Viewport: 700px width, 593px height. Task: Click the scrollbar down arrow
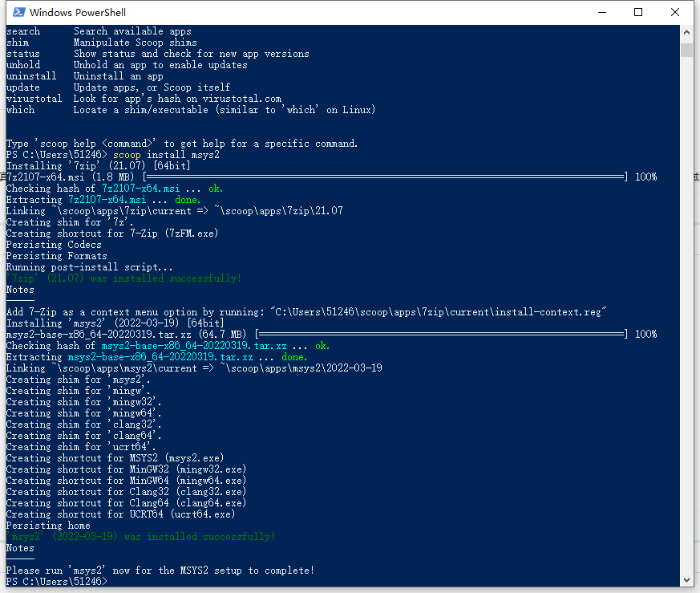pos(686,580)
